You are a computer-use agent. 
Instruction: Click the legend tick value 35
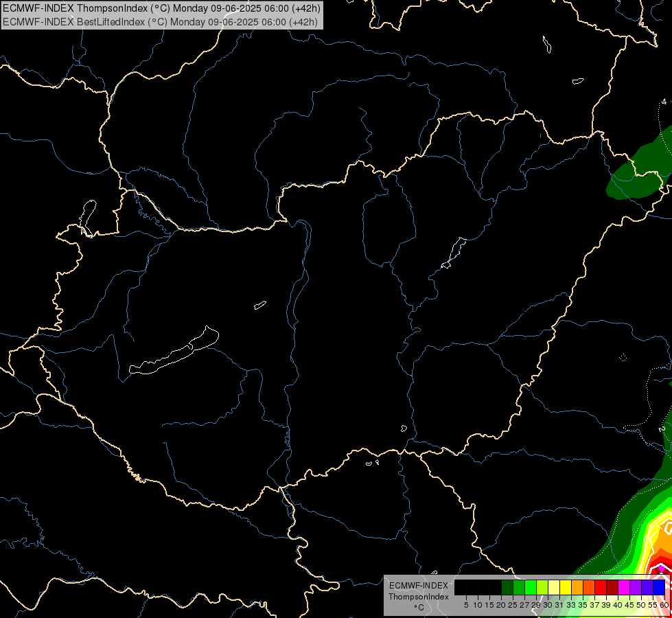click(583, 605)
